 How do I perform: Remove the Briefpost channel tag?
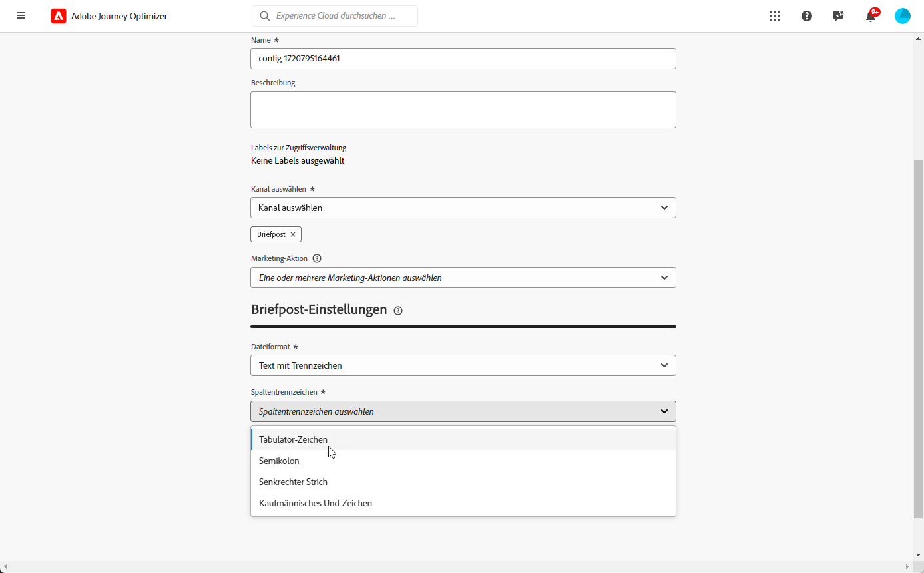293,234
